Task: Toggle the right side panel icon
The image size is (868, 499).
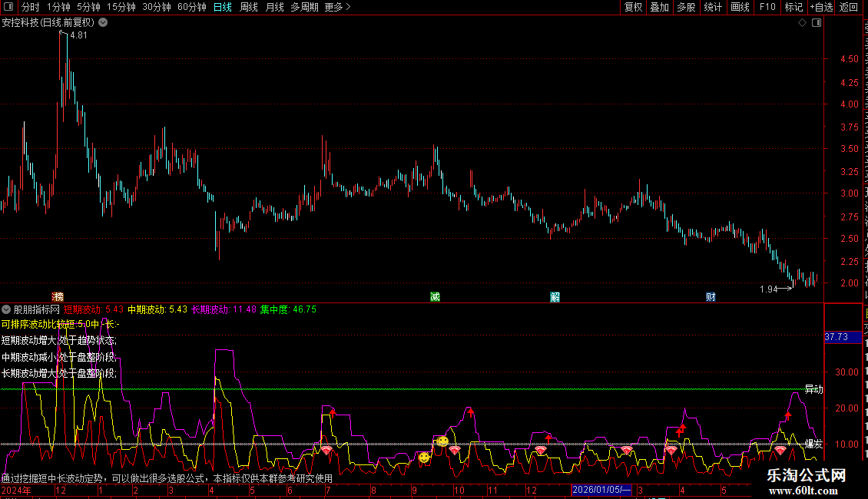Action: click(x=817, y=23)
